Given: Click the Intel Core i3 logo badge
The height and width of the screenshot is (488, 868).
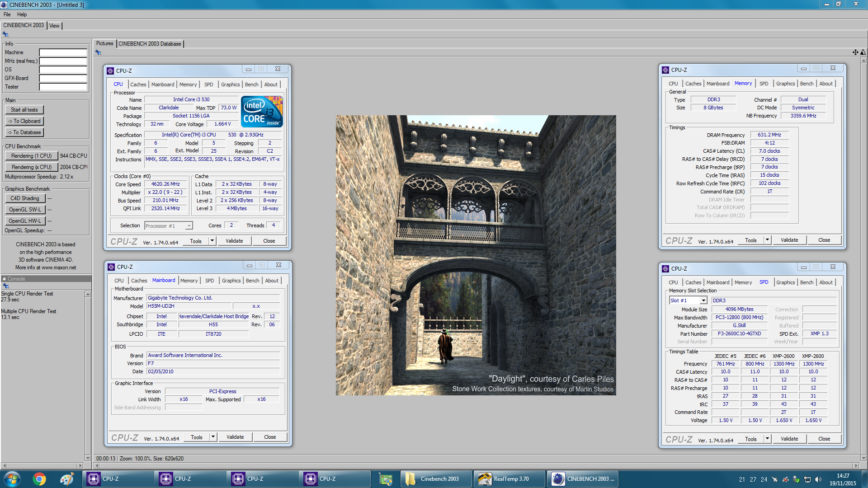Looking at the screenshot, I should [x=262, y=111].
